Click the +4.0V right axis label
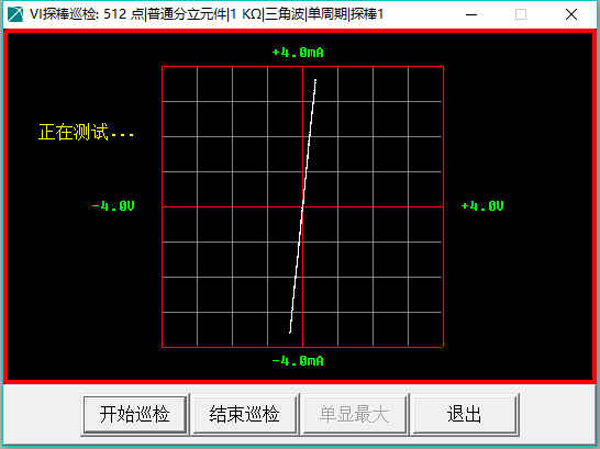Image resolution: width=600 pixels, height=449 pixels. click(483, 206)
